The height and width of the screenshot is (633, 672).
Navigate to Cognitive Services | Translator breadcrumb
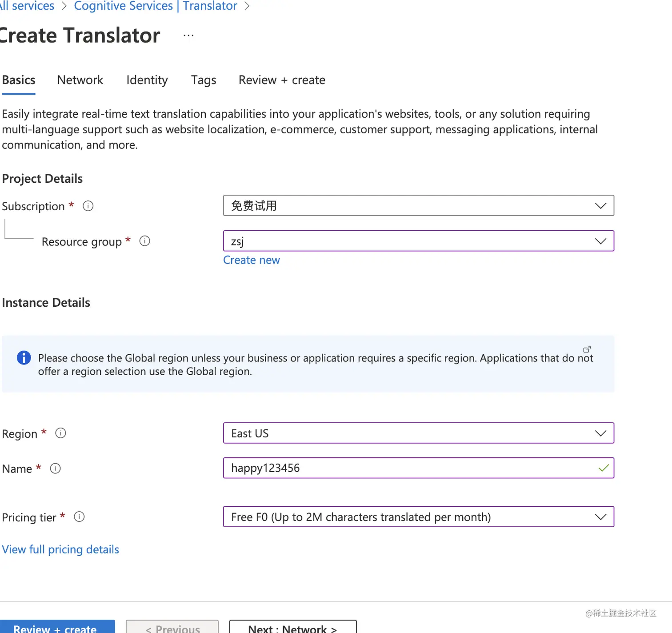click(x=156, y=6)
